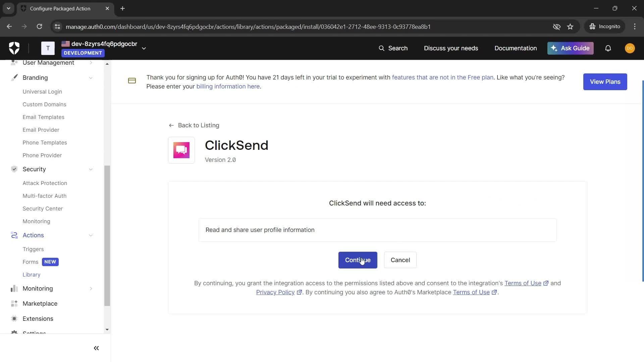Open Attack Protection
644x362 pixels.
click(x=45, y=183)
